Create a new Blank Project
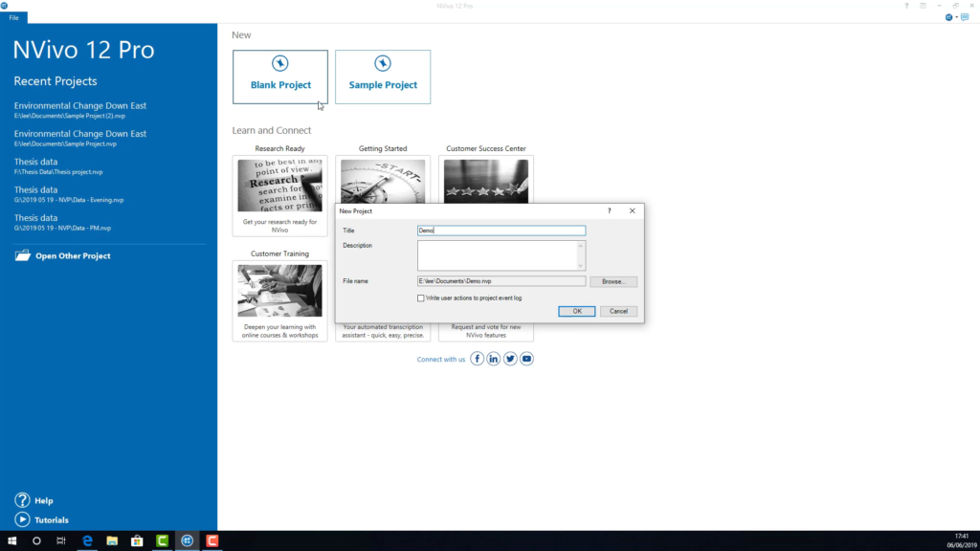This screenshot has width=980, height=551. pyautogui.click(x=280, y=77)
